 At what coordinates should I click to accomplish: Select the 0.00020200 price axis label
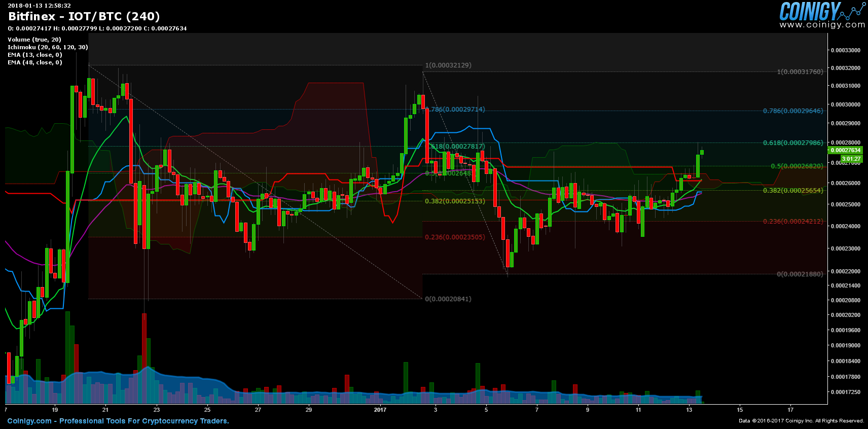click(x=846, y=315)
